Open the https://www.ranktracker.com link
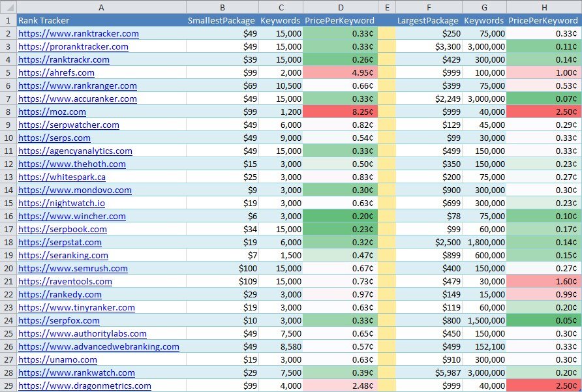 (79, 34)
